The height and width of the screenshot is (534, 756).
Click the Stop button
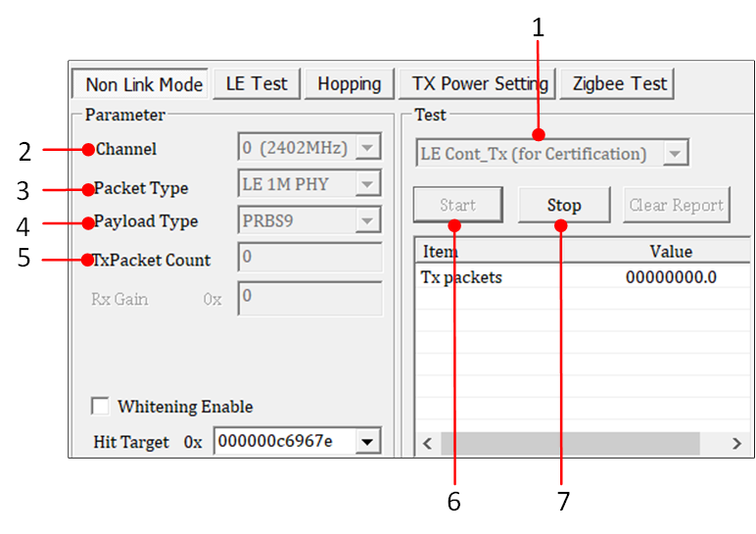pyautogui.click(x=563, y=206)
